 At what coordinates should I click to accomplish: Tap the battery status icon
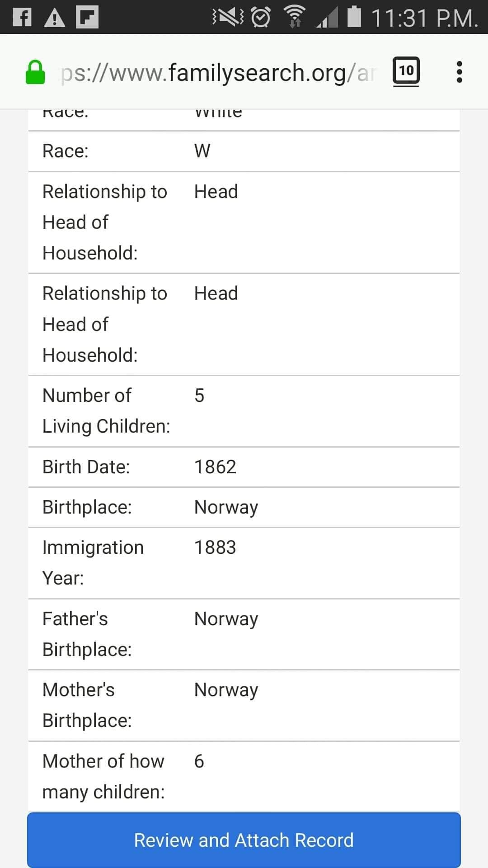click(x=354, y=17)
